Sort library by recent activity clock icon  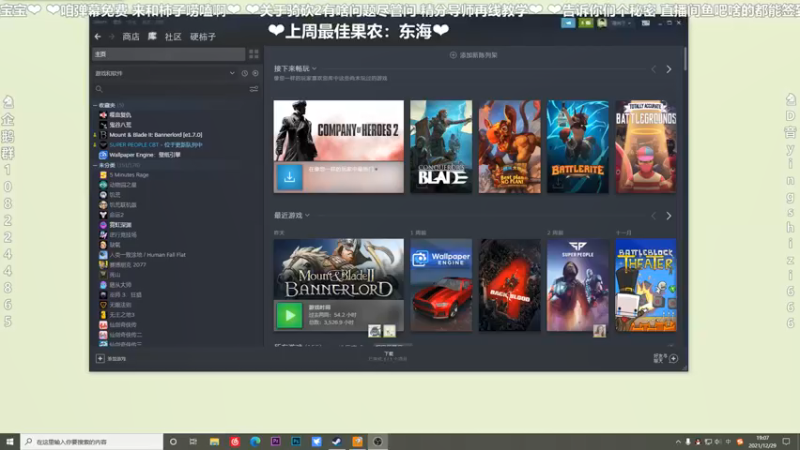[244, 73]
